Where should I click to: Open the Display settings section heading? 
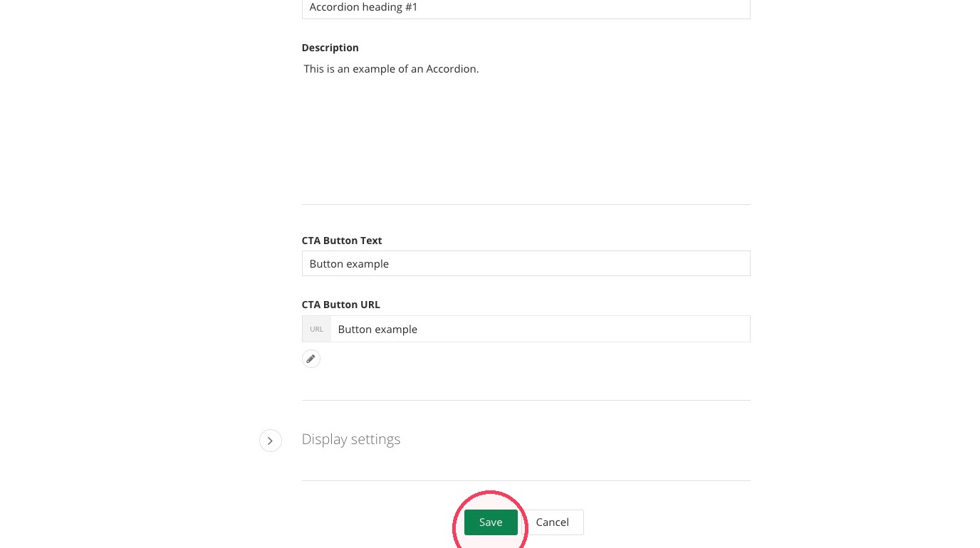pyautogui.click(x=351, y=439)
